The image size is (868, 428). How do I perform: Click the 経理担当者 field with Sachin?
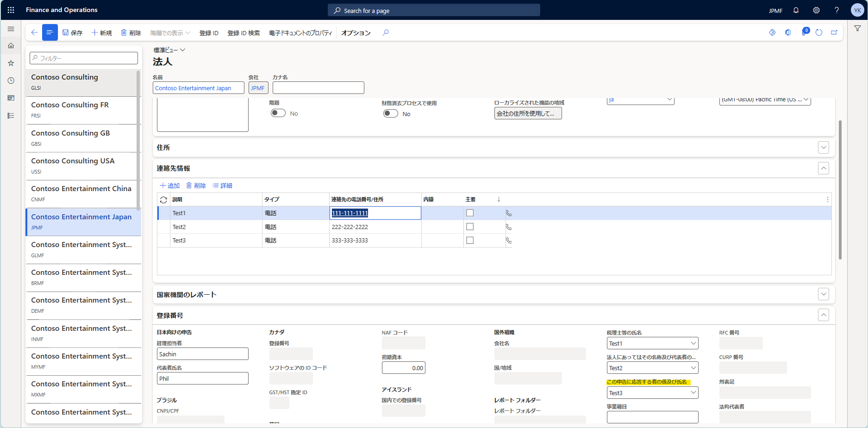pos(203,354)
